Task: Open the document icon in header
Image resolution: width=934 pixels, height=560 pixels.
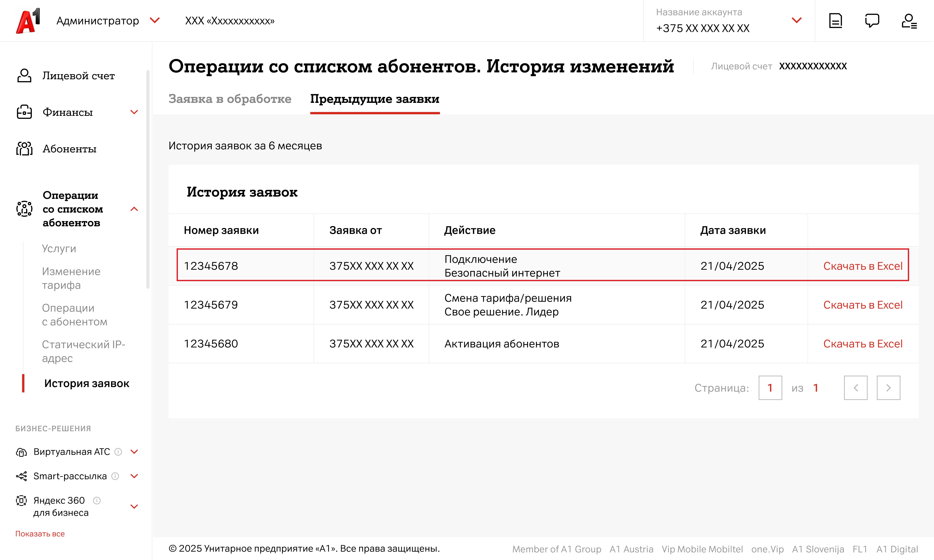Action: (835, 21)
